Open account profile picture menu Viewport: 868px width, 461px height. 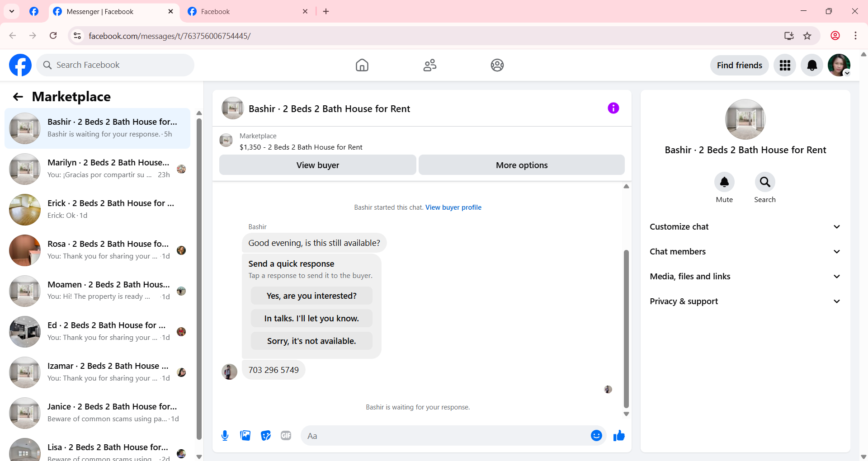coord(839,66)
